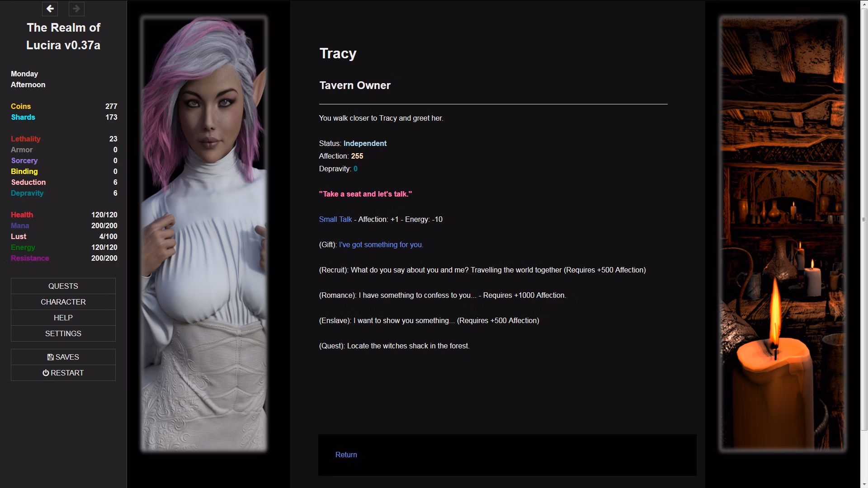Click the game title The Realm of Lucira
868x488 pixels.
pyautogui.click(x=63, y=36)
